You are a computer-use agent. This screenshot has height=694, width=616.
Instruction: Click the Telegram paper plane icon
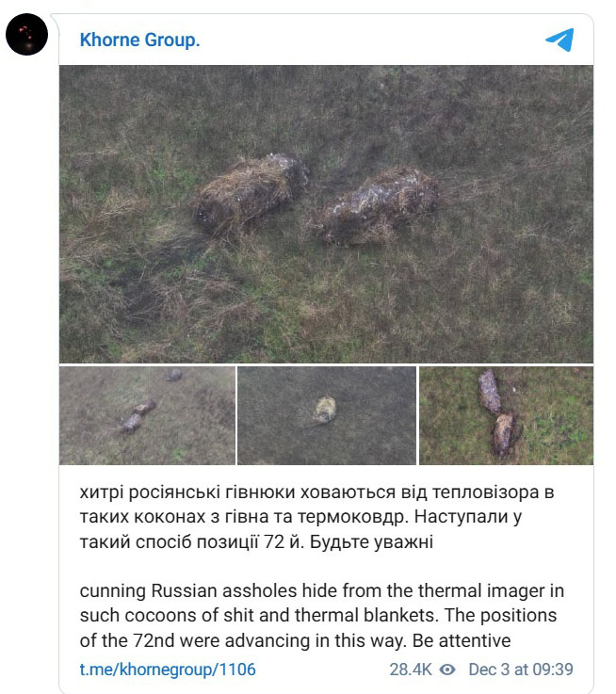tap(559, 40)
